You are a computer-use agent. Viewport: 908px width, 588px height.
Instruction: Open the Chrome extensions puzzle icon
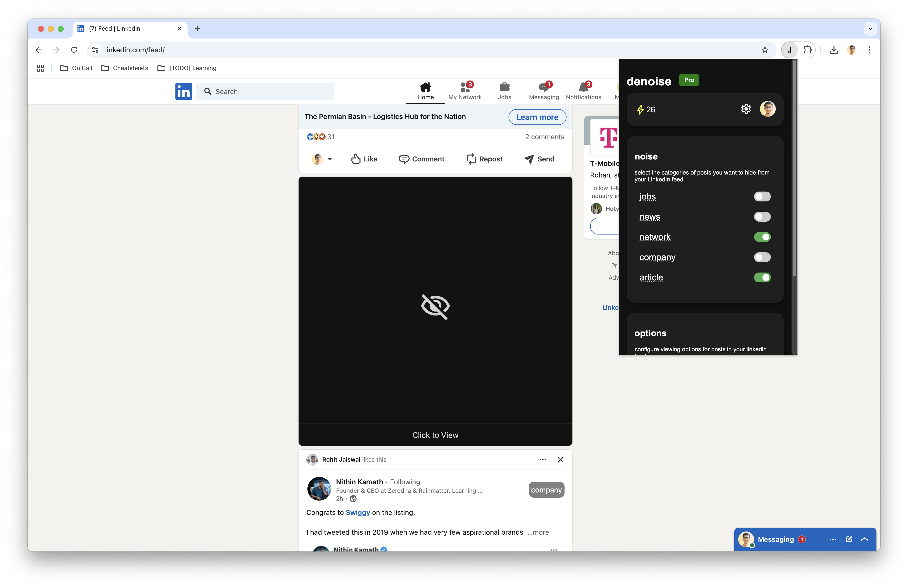click(807, 50)
